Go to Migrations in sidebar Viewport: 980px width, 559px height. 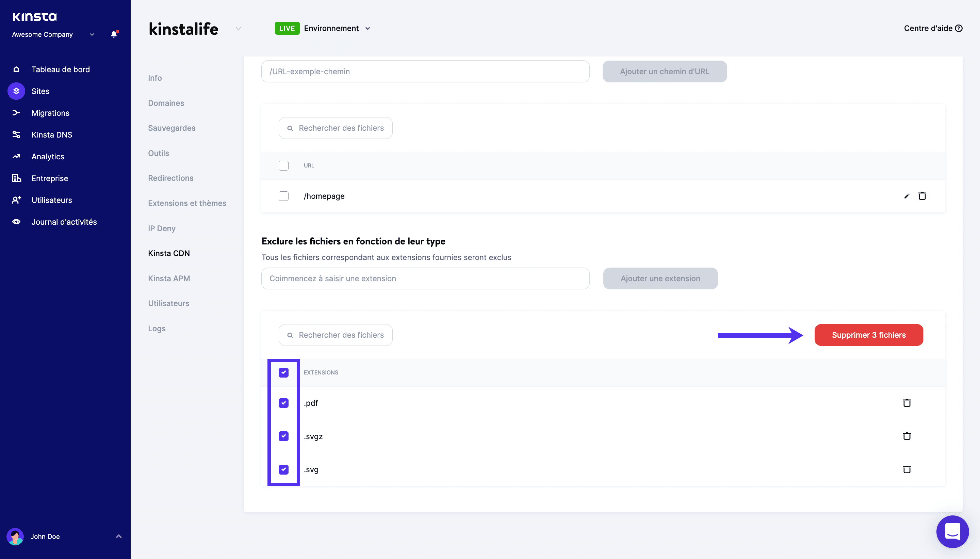pos(50,113)
